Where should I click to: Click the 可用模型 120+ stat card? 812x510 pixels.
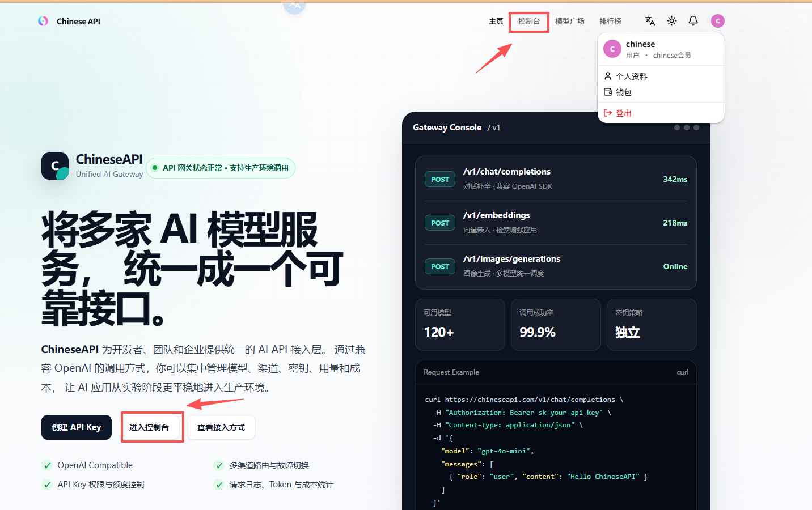460,325
